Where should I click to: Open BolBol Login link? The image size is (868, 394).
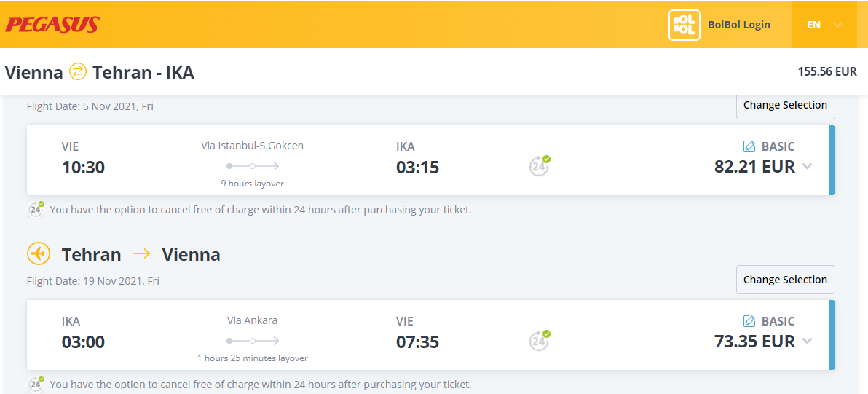click(x=739, y=25)
